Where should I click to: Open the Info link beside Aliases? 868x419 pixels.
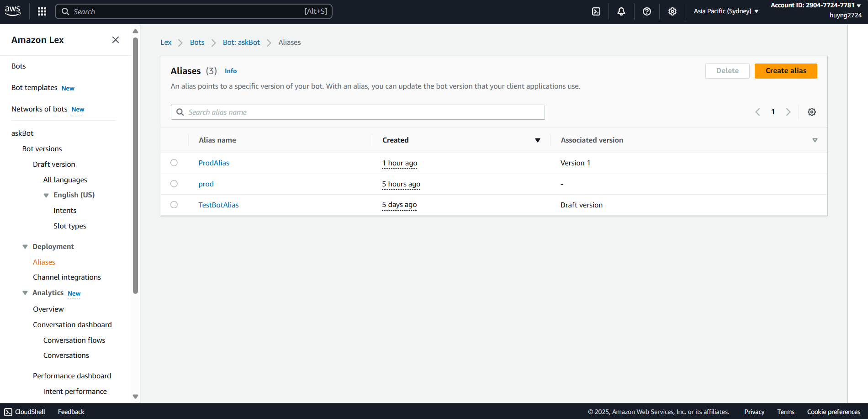(x=231, y=71)
